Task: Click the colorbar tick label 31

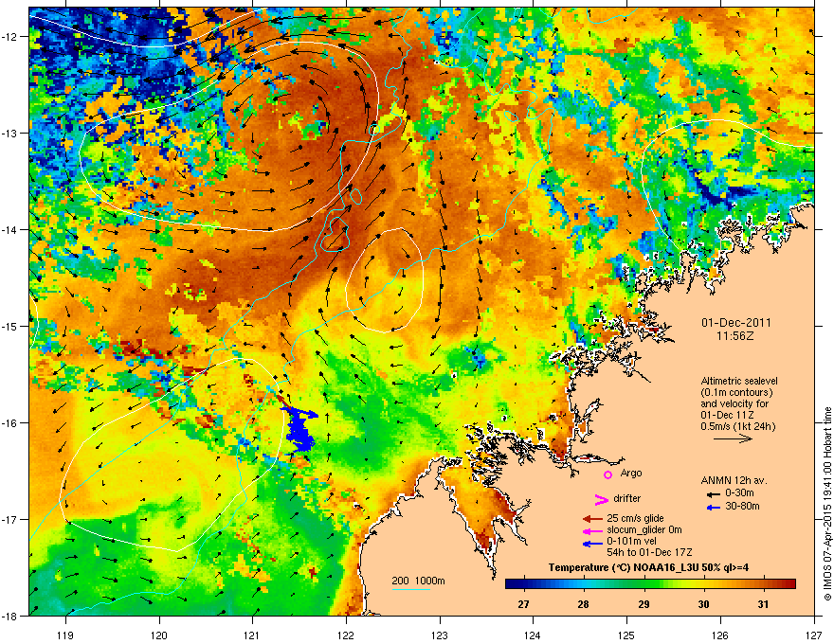Action: (x=763, y=604)
